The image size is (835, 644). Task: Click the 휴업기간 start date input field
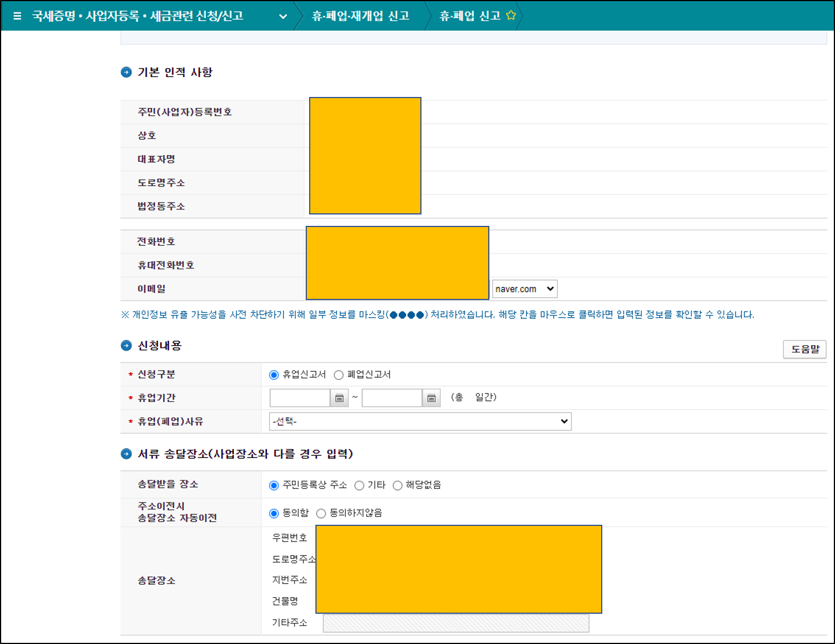click(299, 398)
